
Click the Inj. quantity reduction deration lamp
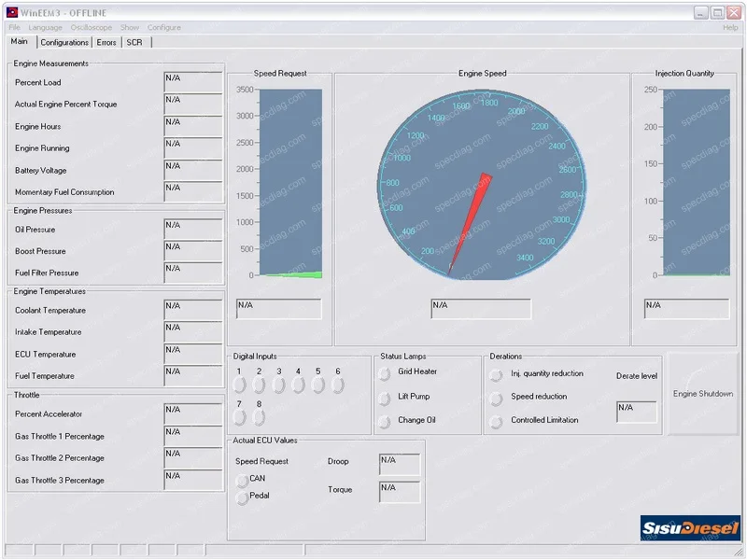[x=496, y=374]
